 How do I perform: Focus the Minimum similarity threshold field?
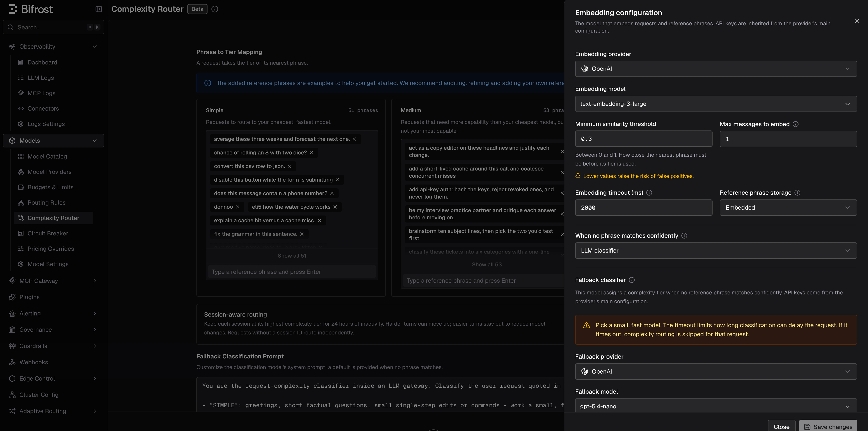[x=644, y=139]
